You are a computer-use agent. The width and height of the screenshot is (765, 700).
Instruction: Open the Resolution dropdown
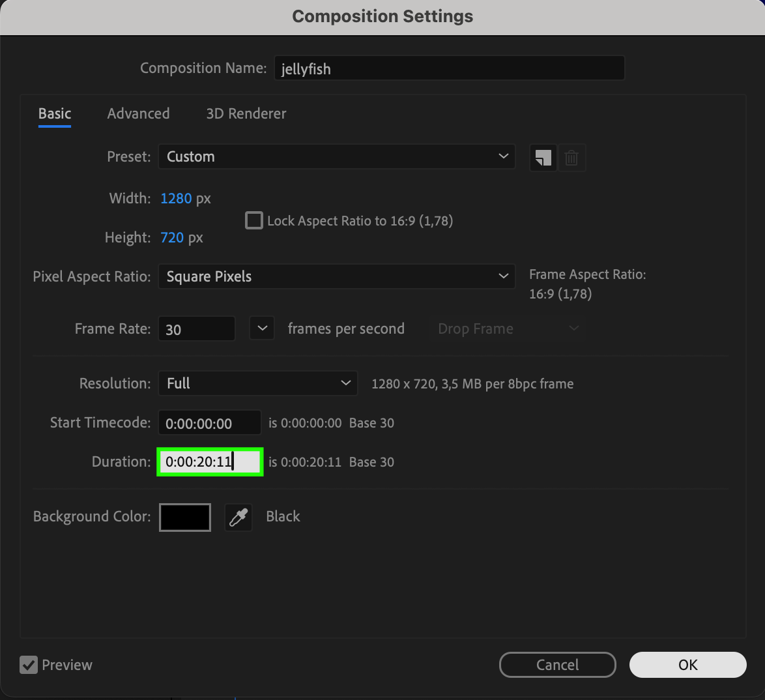point(257,383)
